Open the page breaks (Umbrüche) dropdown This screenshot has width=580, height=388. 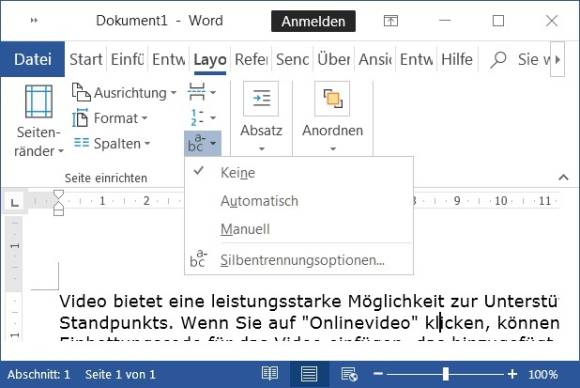pyautogui.click(x=202, y=92)
